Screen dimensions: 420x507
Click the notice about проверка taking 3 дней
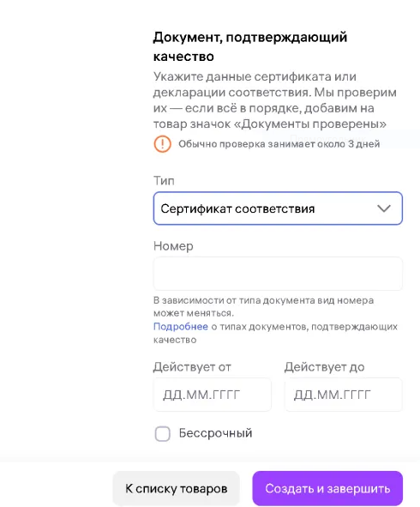[279, 144]
